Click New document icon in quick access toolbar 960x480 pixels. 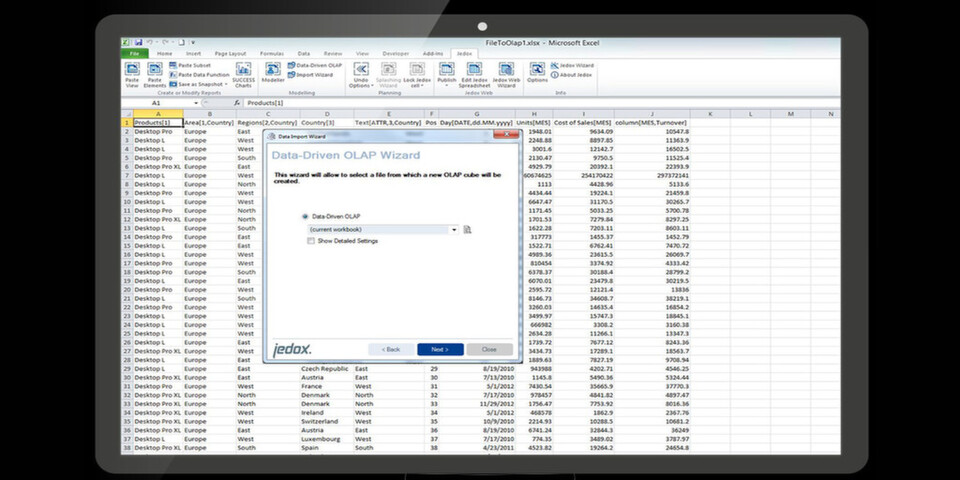click(182, 42)
